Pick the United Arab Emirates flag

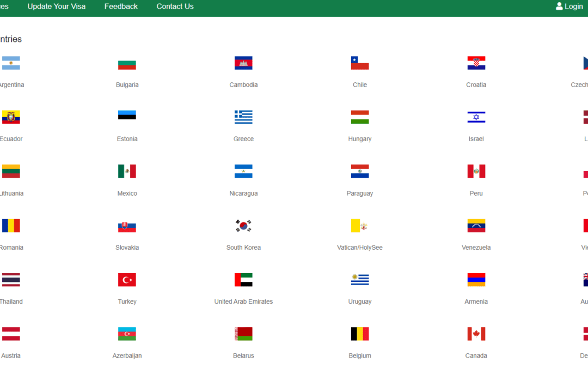(243, 280)
